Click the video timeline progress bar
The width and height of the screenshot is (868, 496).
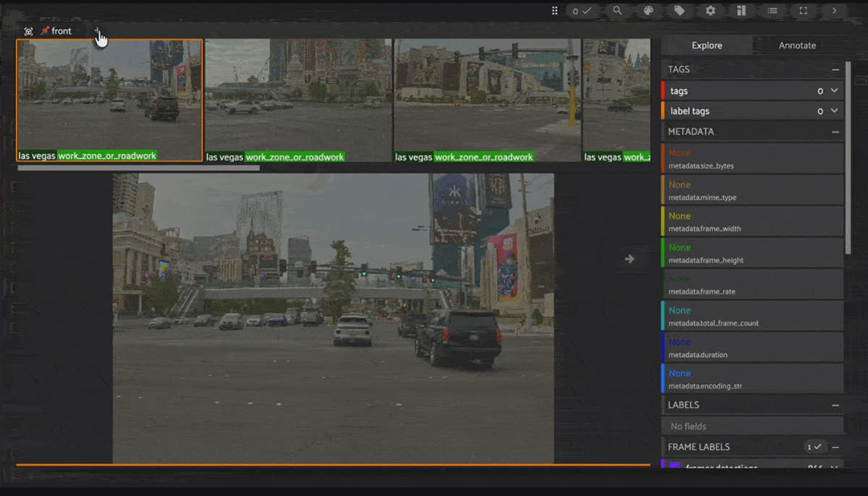(333, 465)
